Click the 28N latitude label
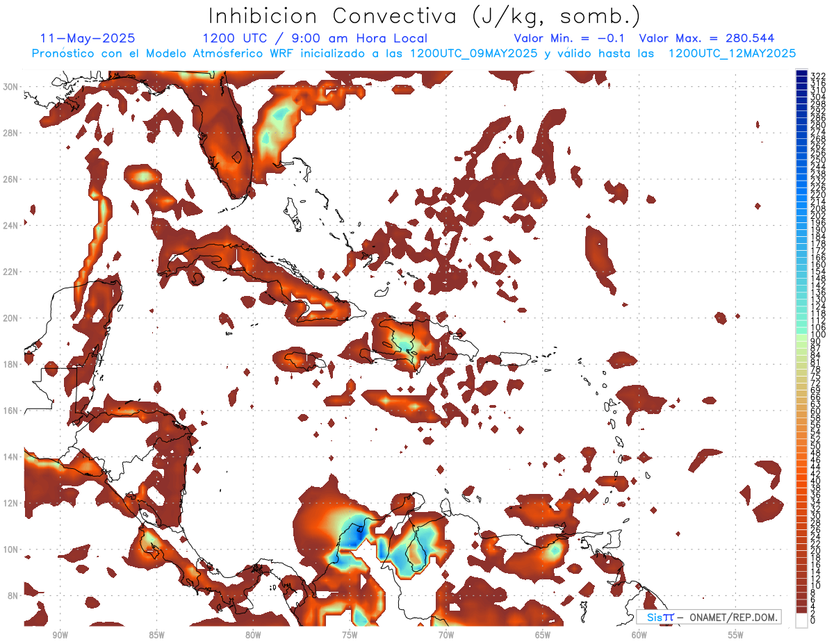The image size is (834, 644). click(12, 133)
